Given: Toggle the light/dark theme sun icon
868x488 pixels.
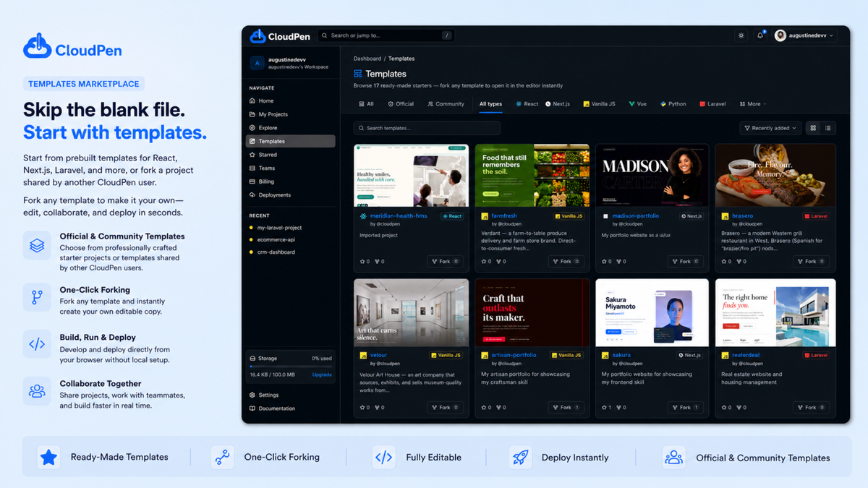Looking at the screenshot, I should [x=741, y=35].
